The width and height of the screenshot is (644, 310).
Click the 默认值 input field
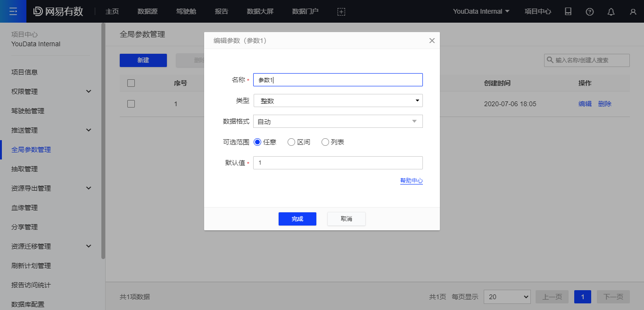pos(338,163)
